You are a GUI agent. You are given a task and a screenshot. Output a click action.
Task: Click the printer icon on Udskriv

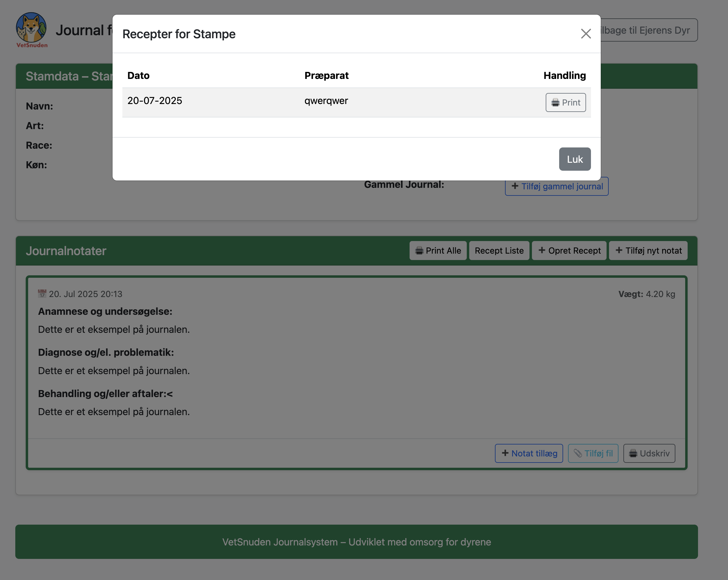(634, 453)
